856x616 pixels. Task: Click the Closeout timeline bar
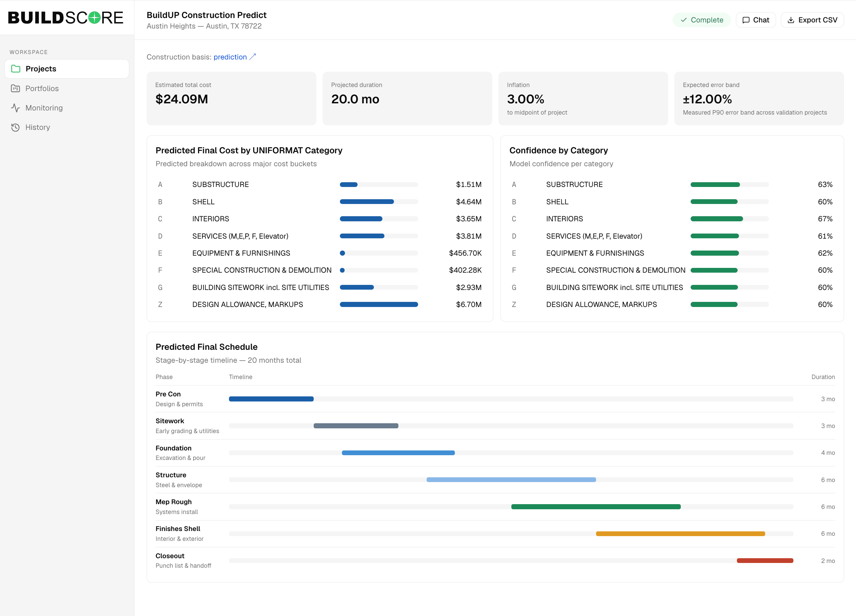765,561
